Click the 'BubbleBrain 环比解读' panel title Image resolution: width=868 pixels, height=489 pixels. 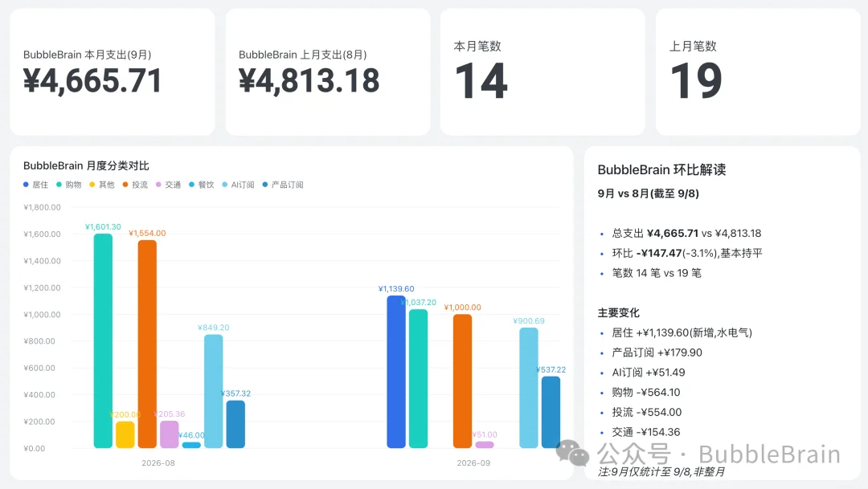[x=661, y=169]
